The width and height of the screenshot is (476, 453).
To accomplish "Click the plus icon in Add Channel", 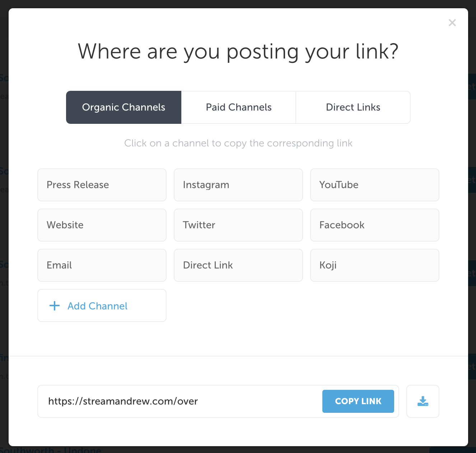I will click(55, 306).
